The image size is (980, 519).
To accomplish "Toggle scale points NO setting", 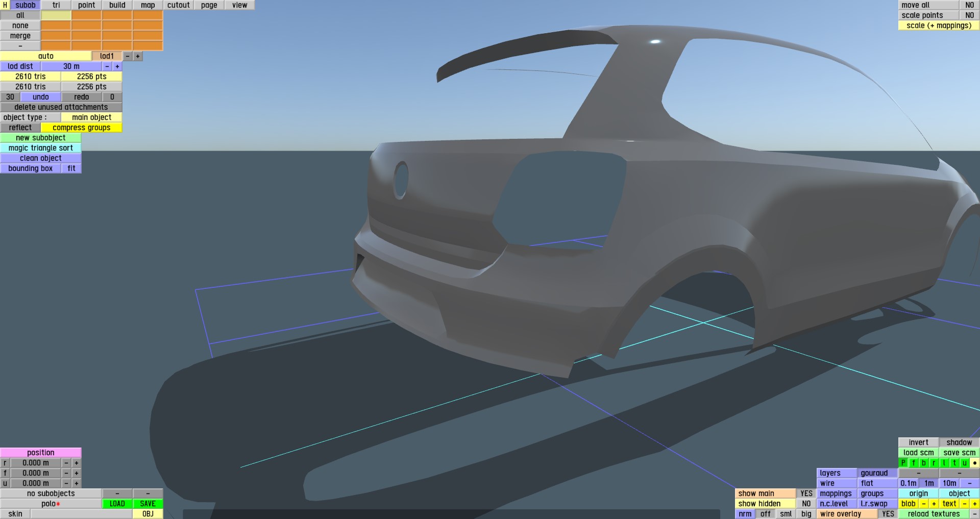I will [970, 15].
